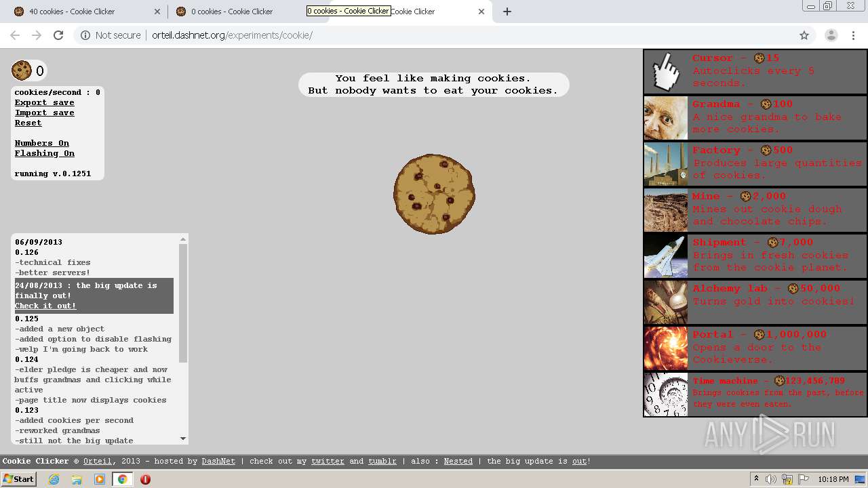The image size is (868, 488).
Task: Toggle the Flashing On setting
Action: [x=45, y=153]
